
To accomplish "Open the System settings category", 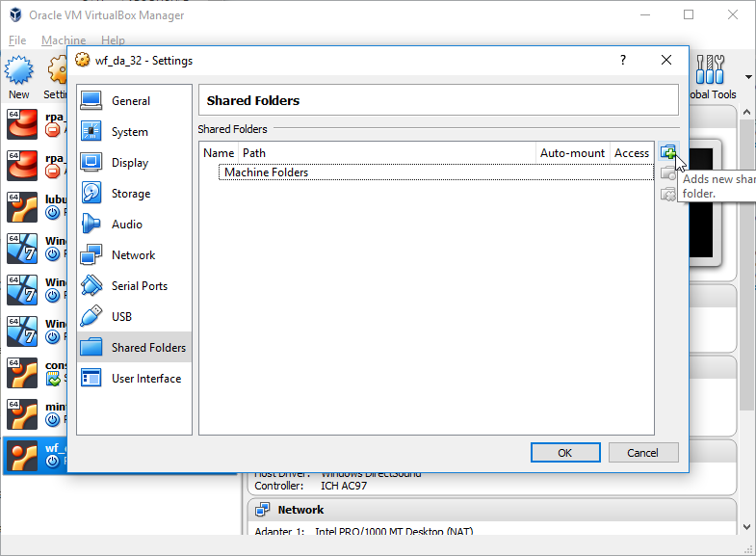I will point(134,132).
